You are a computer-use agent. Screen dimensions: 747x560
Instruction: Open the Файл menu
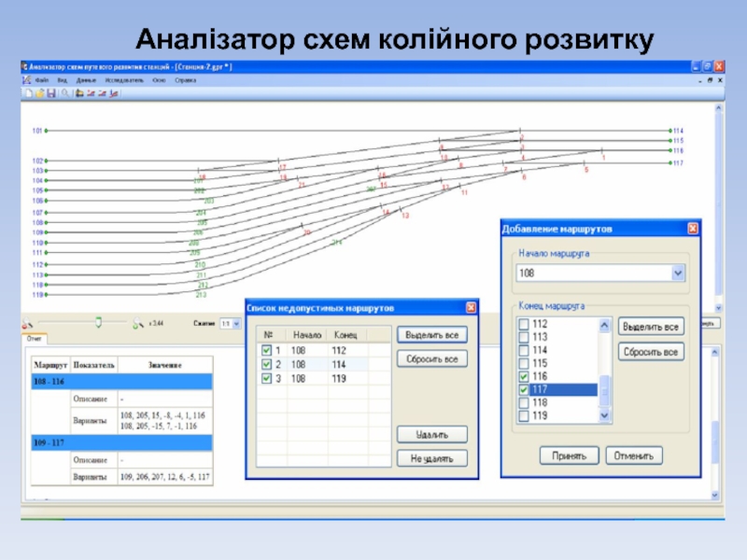coord(42,80)
